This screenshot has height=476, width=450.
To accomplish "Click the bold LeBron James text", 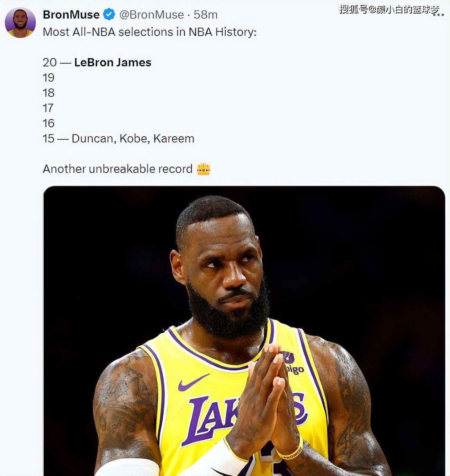I will pyautogui.click(x=112, y=62).
